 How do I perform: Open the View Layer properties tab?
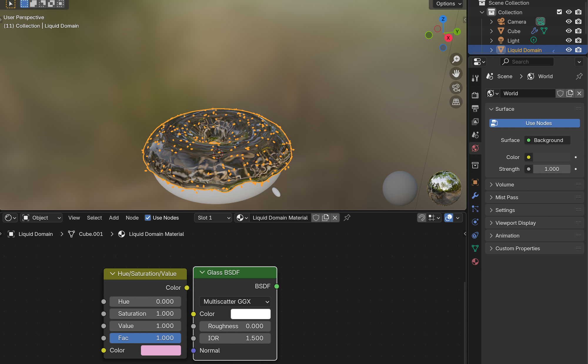(475, 122)
